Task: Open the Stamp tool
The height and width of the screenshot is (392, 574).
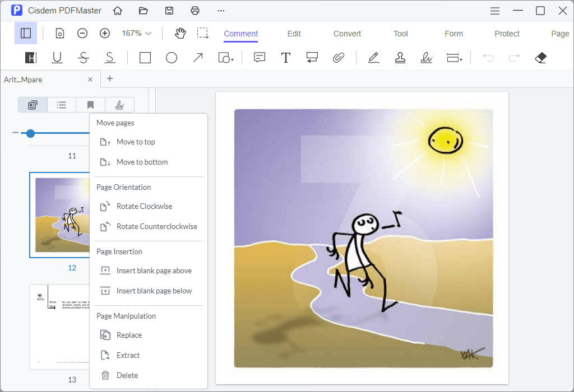Action: pos(400,57)
